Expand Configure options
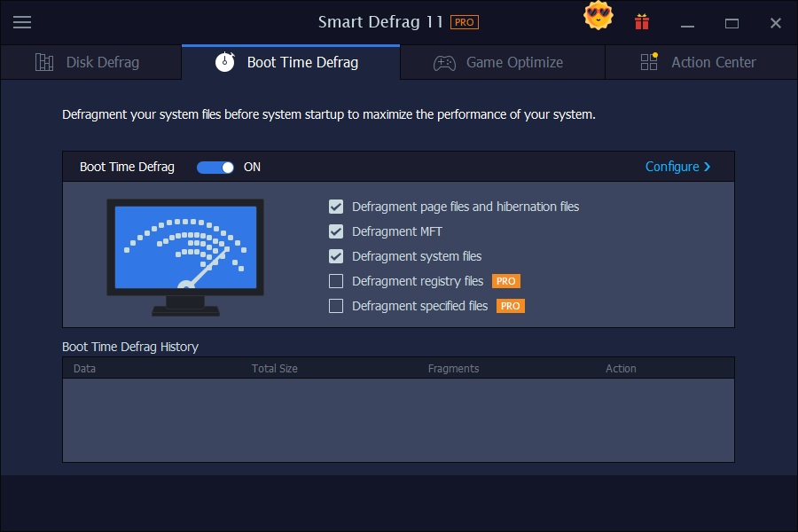Screen dimensions: 798x532 click(678, 167)
